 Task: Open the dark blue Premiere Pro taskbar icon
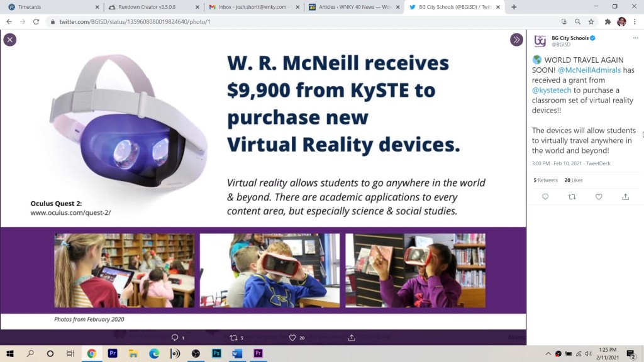113,353
